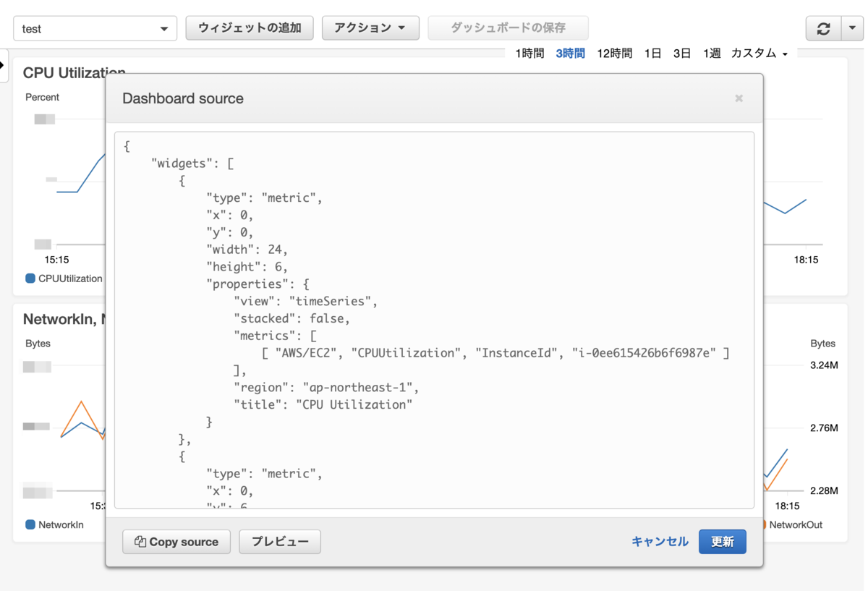This screenshot has height=591, width=868.
Task: Click the 18:15 label on CPU chart
Action: pyautogui.click(x=806, y=260)
